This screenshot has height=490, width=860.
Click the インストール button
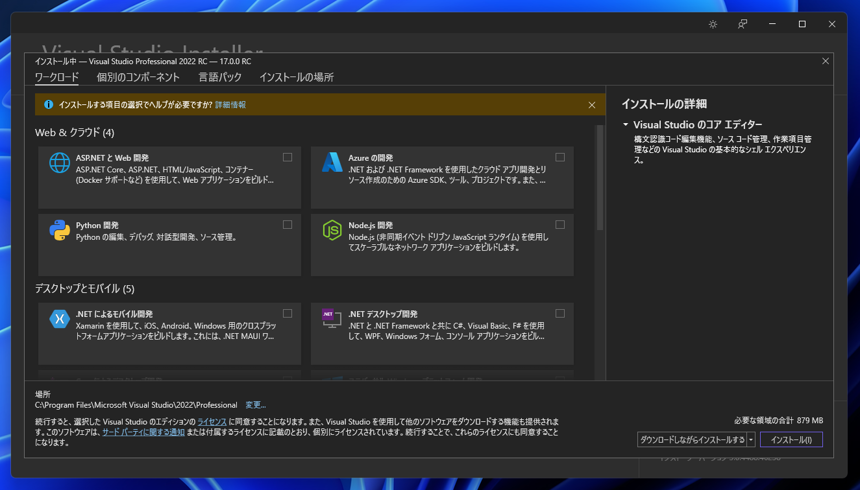coord(791,440)
